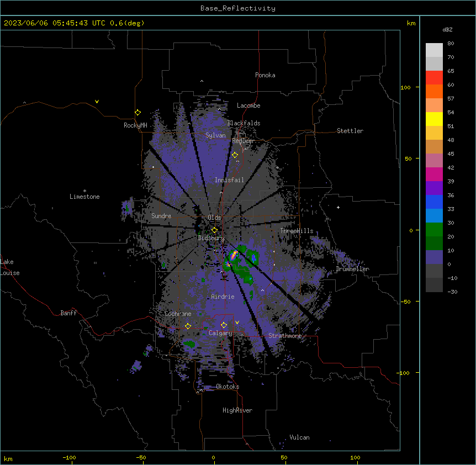Click the km unit label at bottom left
This screenshot has height=465, width=476.
click(x=8, y=458)
